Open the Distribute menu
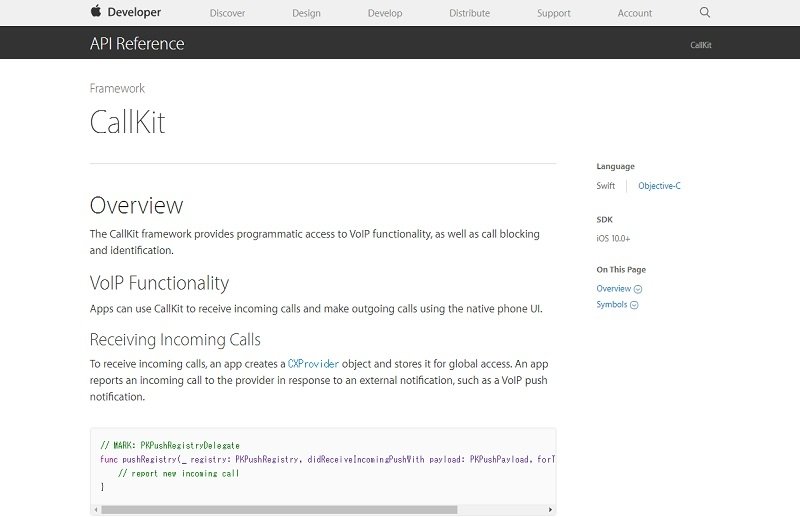The image size is (800, 517). click(469, 13)
